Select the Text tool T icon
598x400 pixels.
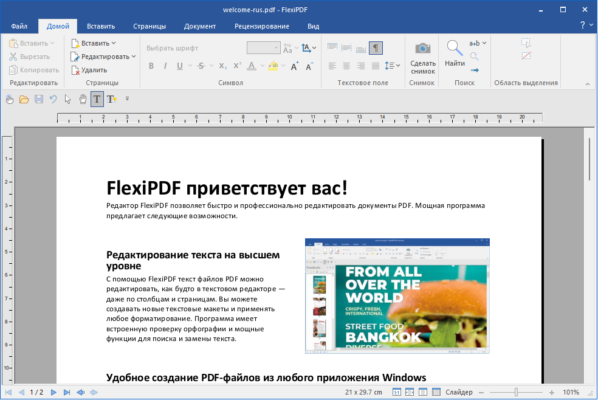click(97, 100)
